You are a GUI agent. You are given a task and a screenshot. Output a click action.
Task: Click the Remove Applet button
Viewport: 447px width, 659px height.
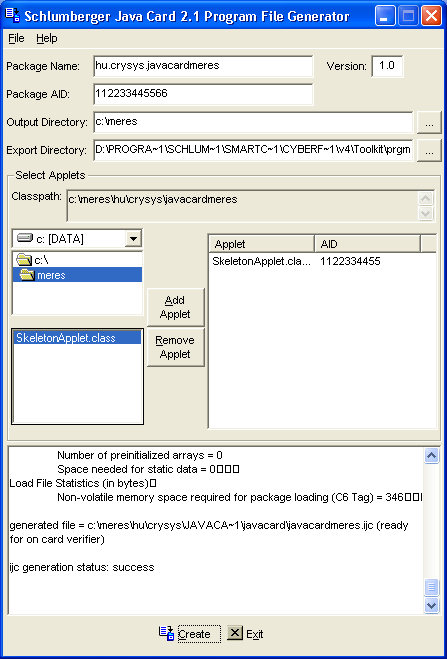click(x=175, y=347)
